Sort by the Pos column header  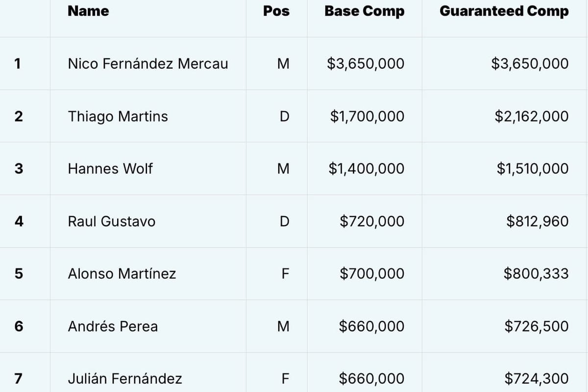coord(276,11)
